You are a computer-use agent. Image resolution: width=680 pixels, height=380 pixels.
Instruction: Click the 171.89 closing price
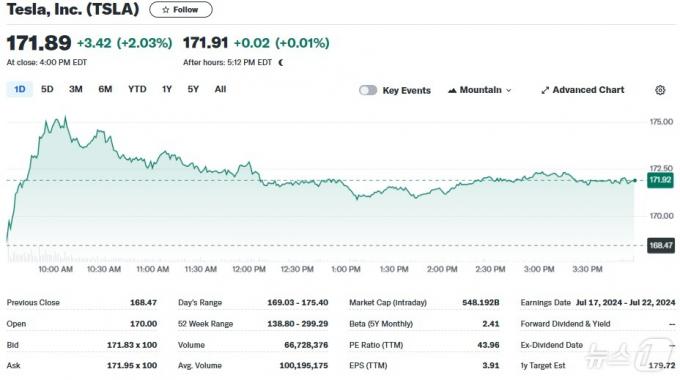tap(39, 43)
